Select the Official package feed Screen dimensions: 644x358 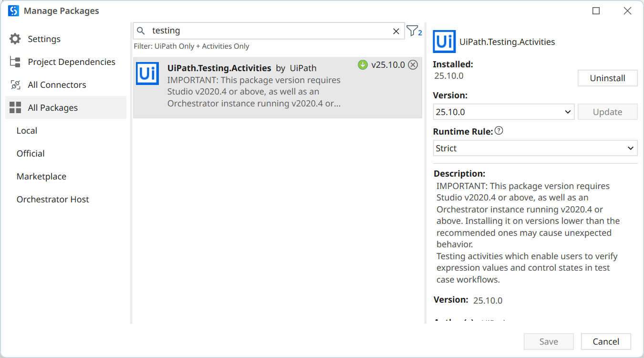31,154
